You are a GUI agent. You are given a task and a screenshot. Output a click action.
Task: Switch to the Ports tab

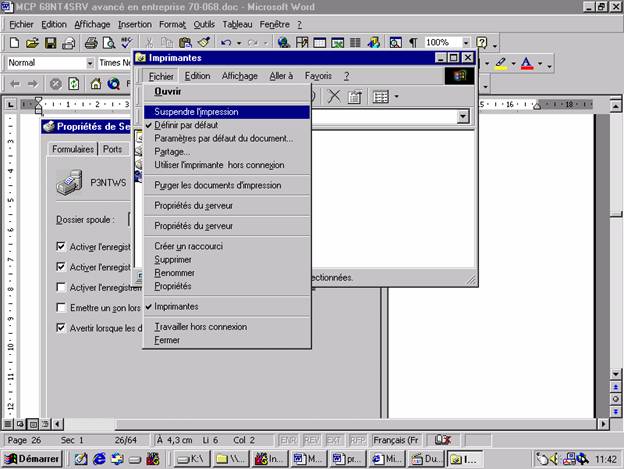tap(113, 149)
